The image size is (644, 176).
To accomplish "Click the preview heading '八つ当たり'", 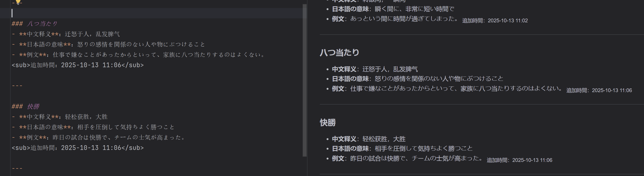I will coord(339,53).
